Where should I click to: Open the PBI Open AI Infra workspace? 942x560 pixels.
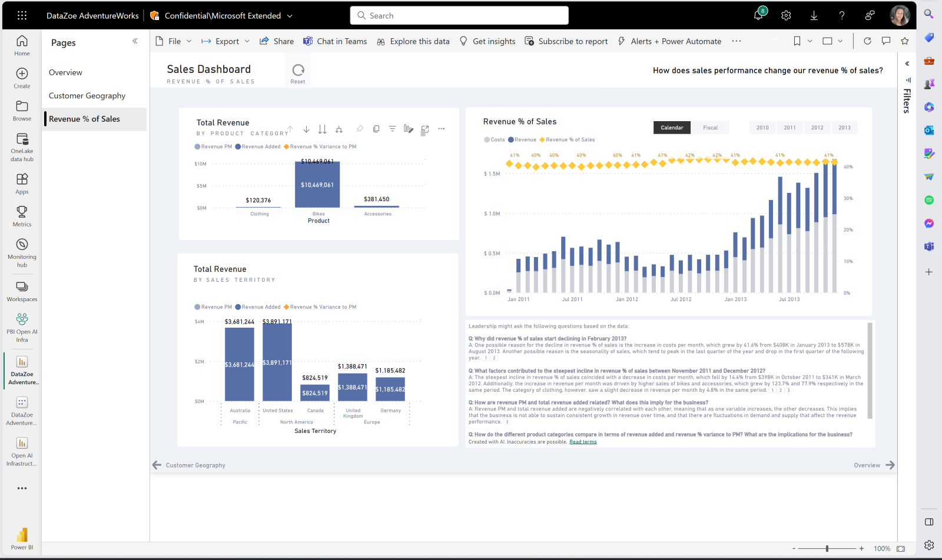point(22,328)
